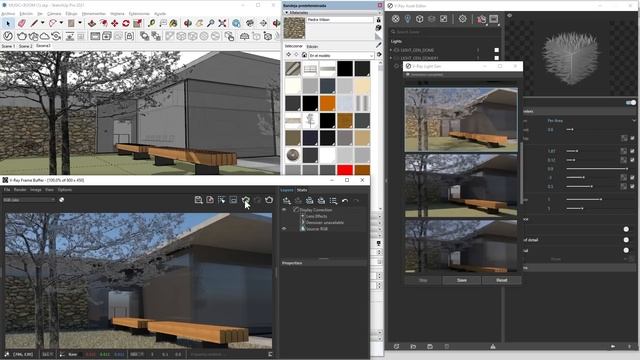Select the Push/Pull tool
This screenshot has height=360, width=640.
92,23
